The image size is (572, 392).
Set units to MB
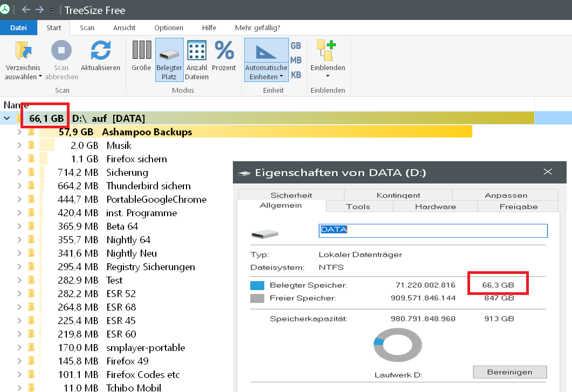click(296, 60)
